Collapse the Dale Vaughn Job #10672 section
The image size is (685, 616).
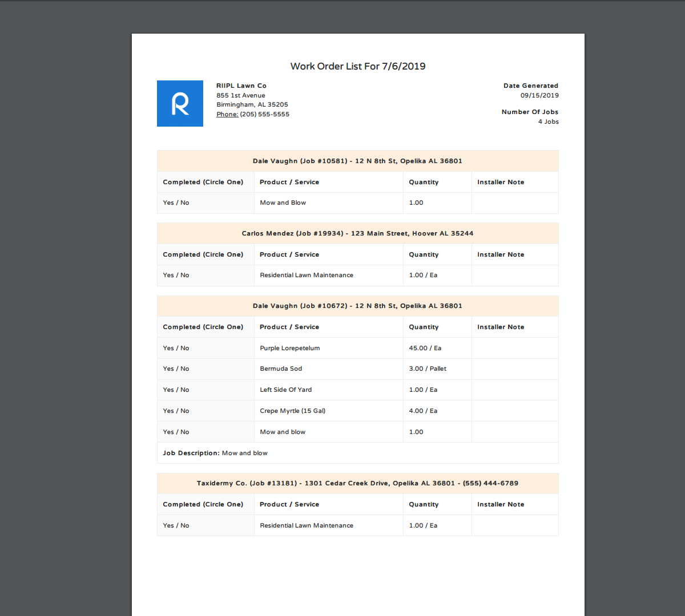click(357, 306)
